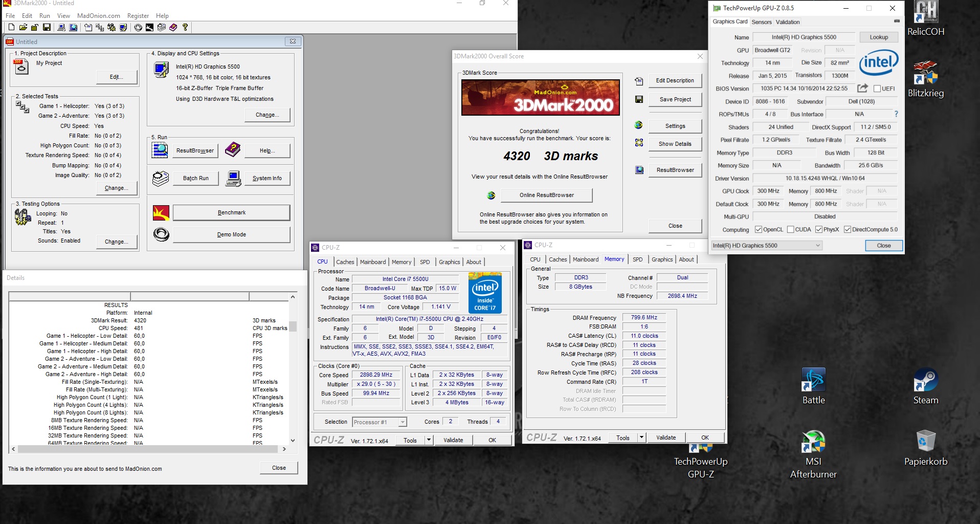Click the GPU-Z screenshot camera icon
980x524 pixels.
pyautogui.click(x=897, y=21)
